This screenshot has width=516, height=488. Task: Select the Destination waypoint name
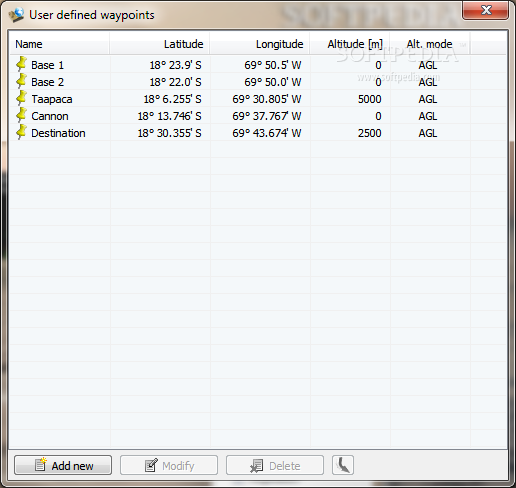point(58,133)
